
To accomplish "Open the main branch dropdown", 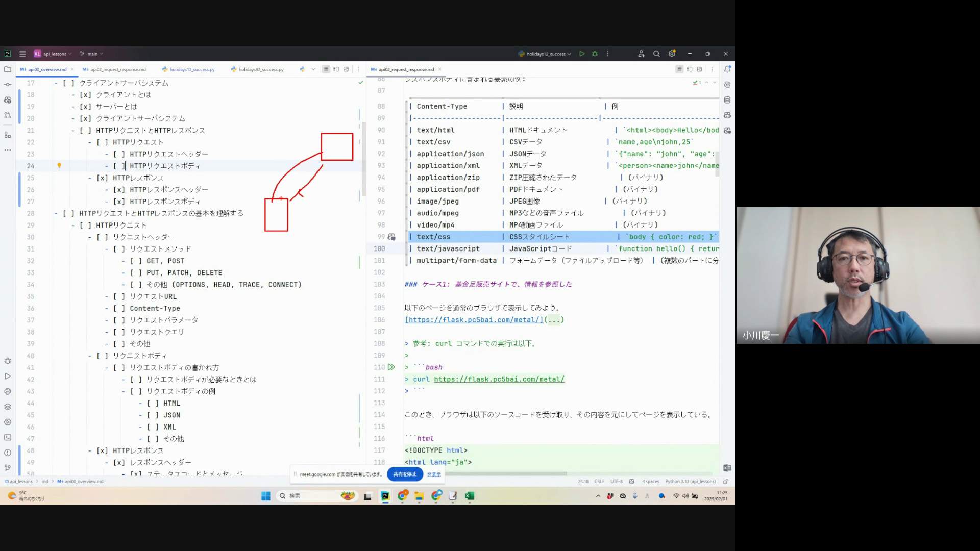I will [92, 54].
